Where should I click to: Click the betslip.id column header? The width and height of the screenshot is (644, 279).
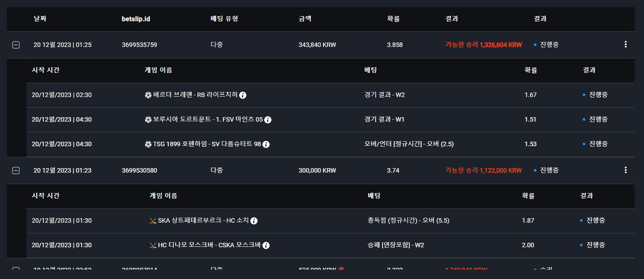point(136,19)
